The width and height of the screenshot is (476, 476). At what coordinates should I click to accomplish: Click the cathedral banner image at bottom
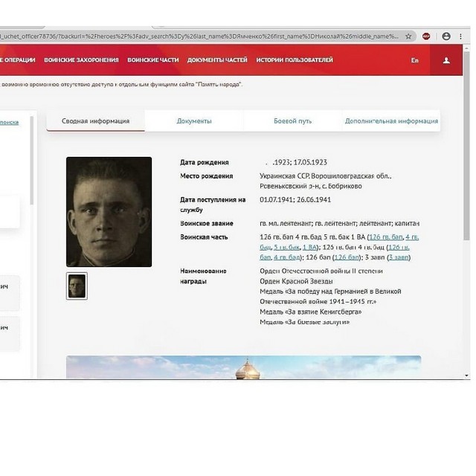243,367
